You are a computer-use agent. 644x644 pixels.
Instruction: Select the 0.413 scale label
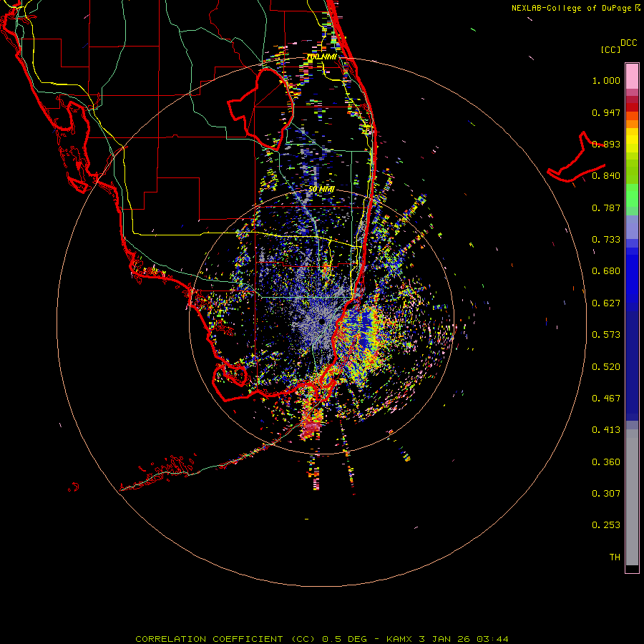click(x=606, y=430)
